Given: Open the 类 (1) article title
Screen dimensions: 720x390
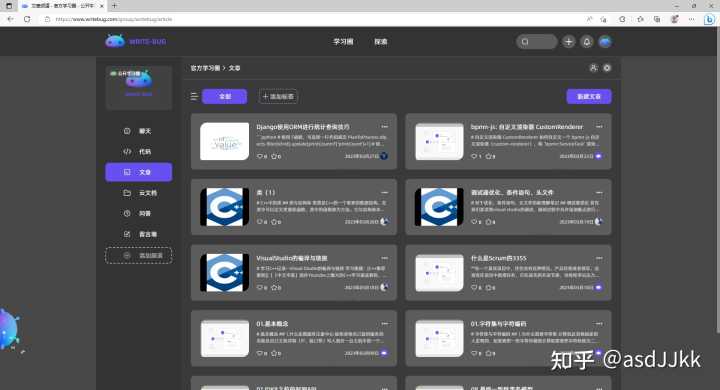Looking at the screenshot, I should (266, 192).
